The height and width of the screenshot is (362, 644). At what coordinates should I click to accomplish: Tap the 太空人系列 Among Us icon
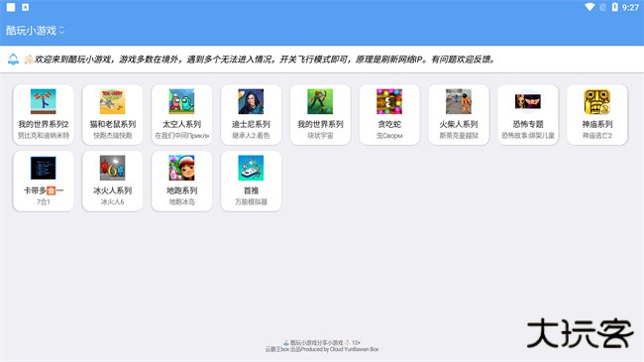pyautogui.click(x=181, y=101)
